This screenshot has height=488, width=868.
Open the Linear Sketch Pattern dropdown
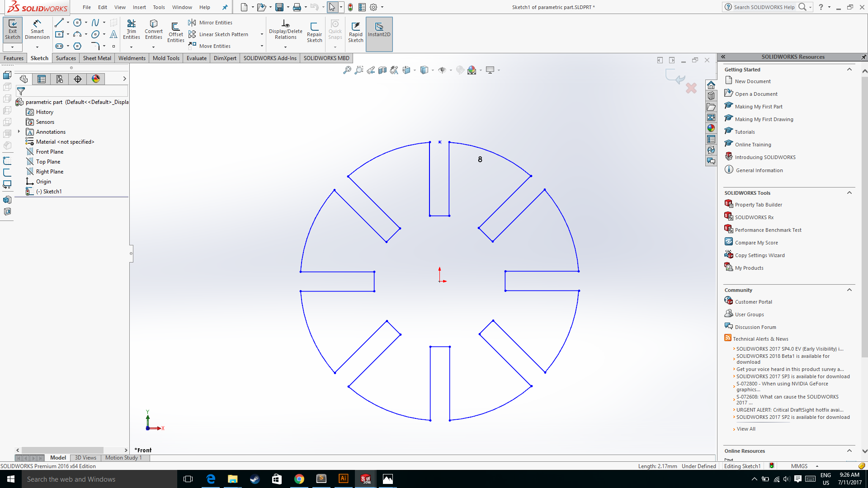click(x=262, y=34)
